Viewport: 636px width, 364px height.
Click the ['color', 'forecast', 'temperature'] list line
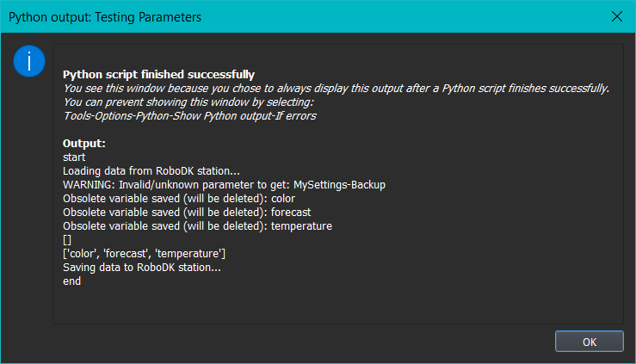(145, 253)
